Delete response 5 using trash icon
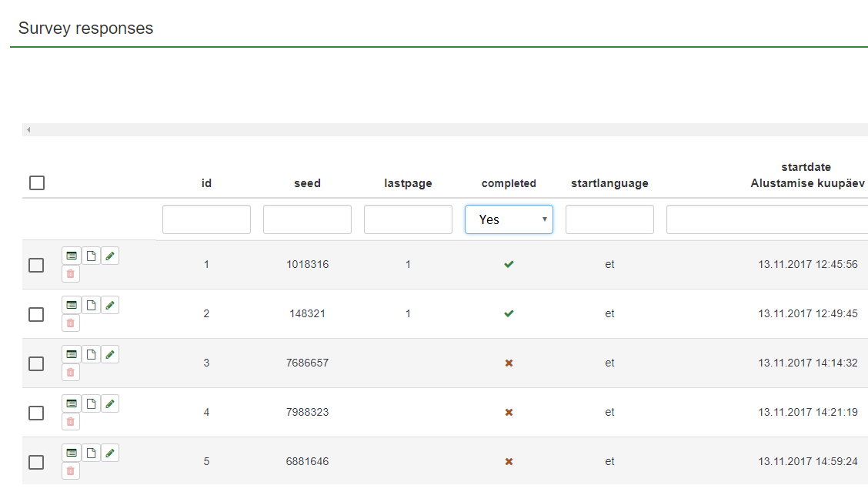This screenshot has width=868, height=502. click(x=71, y=471)
